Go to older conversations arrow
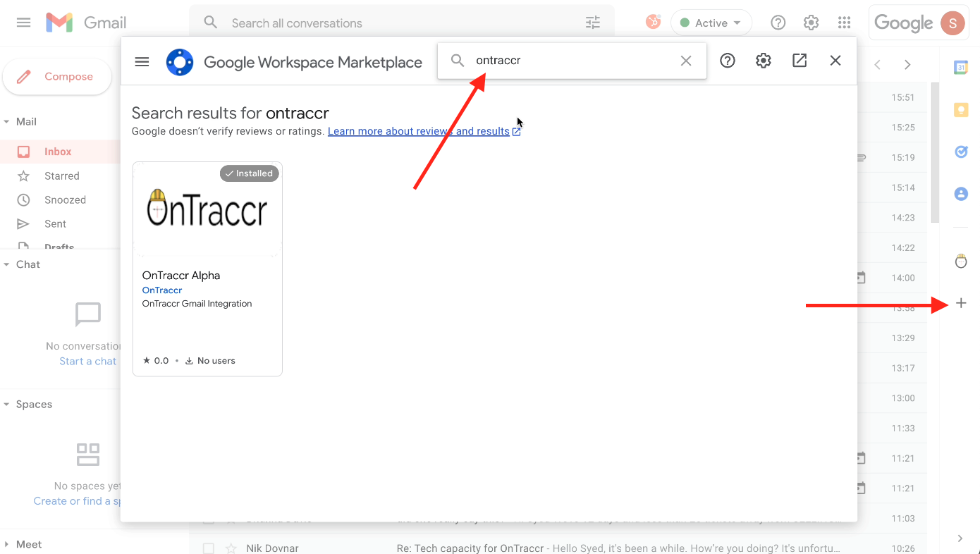980x554 pixels. [x=907, y=65]
